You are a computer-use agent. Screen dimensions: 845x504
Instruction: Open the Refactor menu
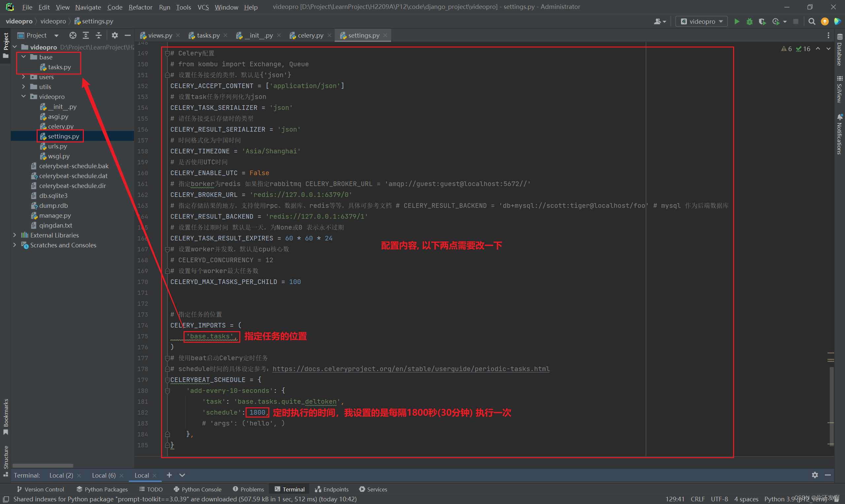140,7
